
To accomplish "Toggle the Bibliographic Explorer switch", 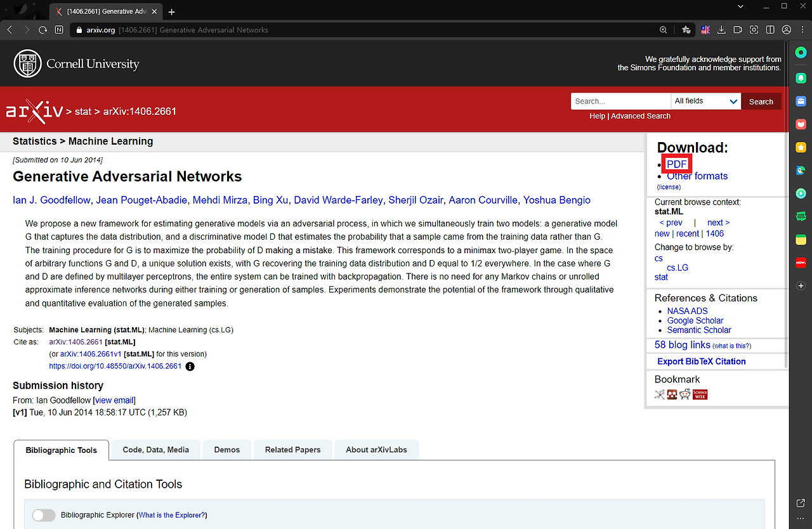I will (x=44, y=515).
